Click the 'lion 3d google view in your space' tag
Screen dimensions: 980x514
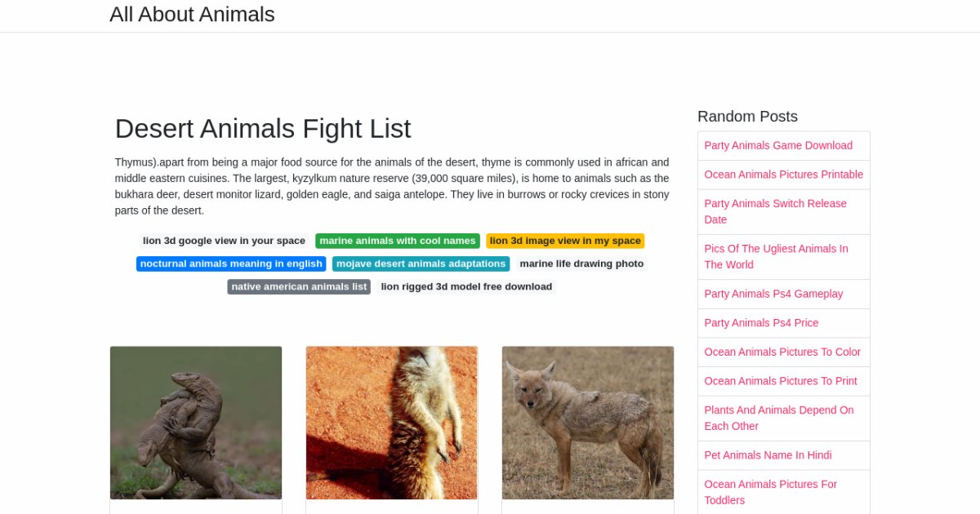point(224,241)
